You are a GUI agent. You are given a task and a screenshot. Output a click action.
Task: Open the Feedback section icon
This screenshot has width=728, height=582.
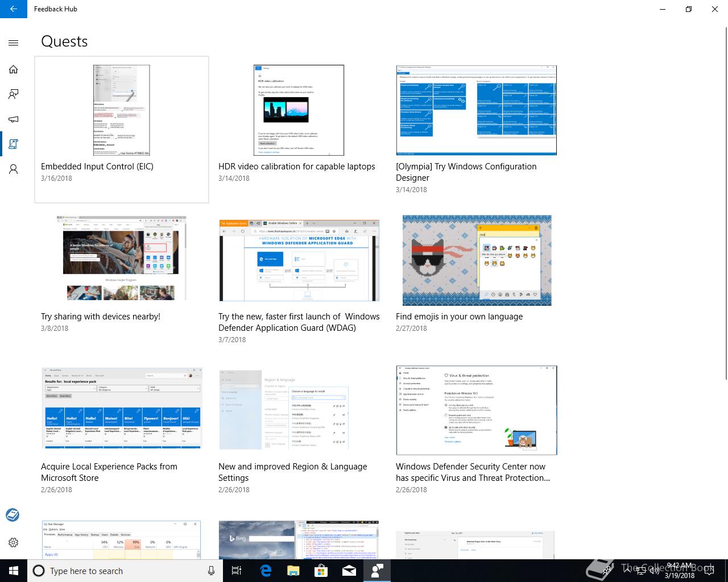[x=14, y=94]
